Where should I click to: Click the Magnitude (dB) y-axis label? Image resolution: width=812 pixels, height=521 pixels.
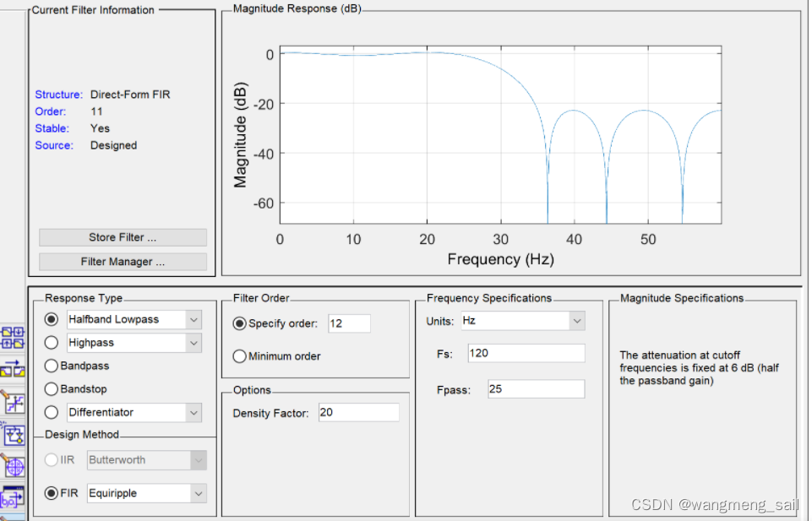click(240, 134)
